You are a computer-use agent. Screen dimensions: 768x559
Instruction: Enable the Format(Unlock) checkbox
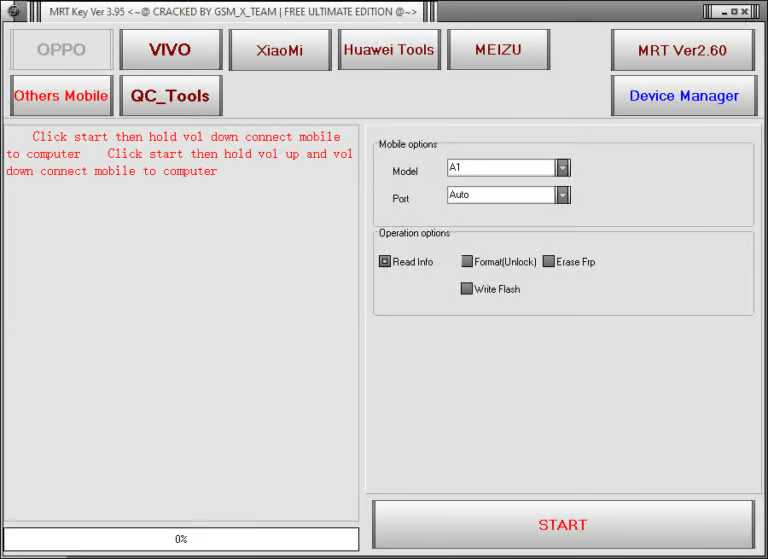click(467, 262)
